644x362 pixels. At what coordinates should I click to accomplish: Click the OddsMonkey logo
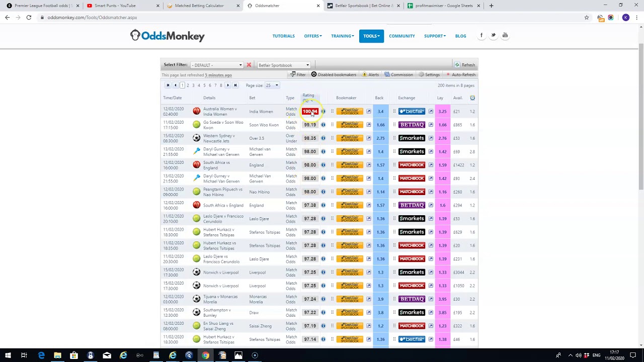tap(168, 36)
